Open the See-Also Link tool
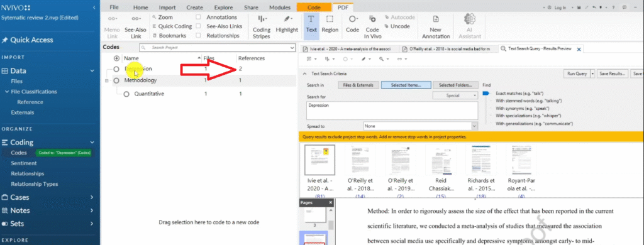Screen dimensions: 644x245 coord(136,26)
